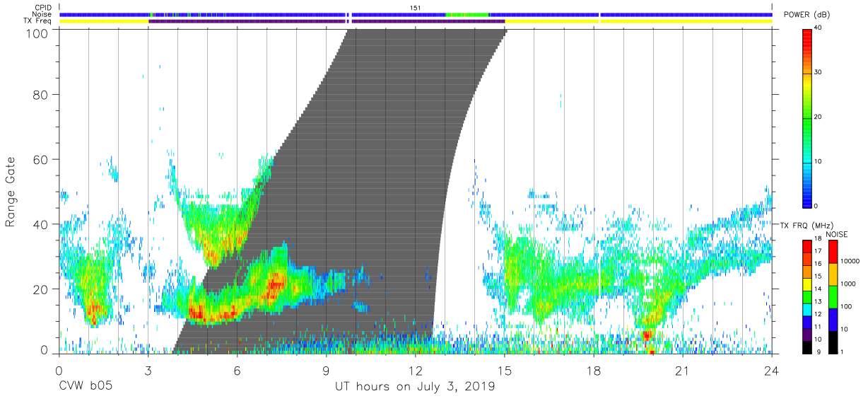
Task: Select the TX FRQ frequency color scale
Action: pyautogui.click(x=807, y=296)
